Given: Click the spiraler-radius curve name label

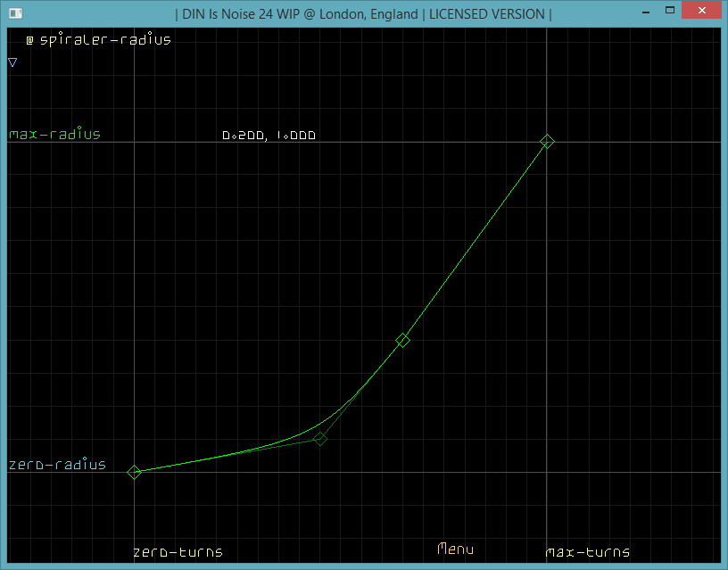Looking at the screenshot, I should click(x=105, y=40).
